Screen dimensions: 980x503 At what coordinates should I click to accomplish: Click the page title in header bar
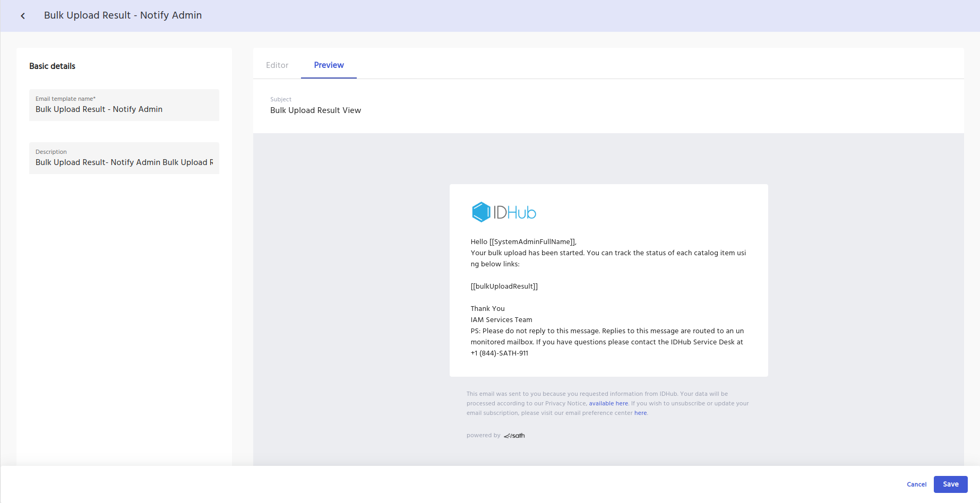point(123,15)
